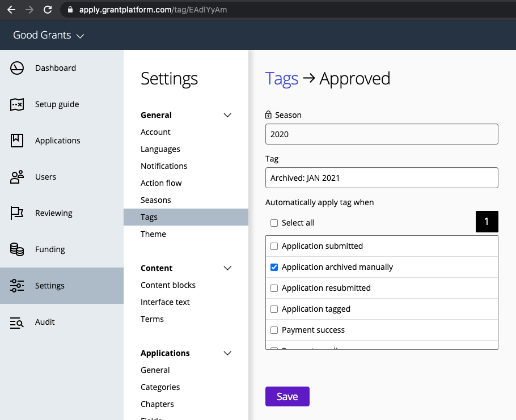Toggle the Select all checkbox
Image resolution: width=516 pixels, height=420 pixels.
pyautogui.click(x=274, y=223)
